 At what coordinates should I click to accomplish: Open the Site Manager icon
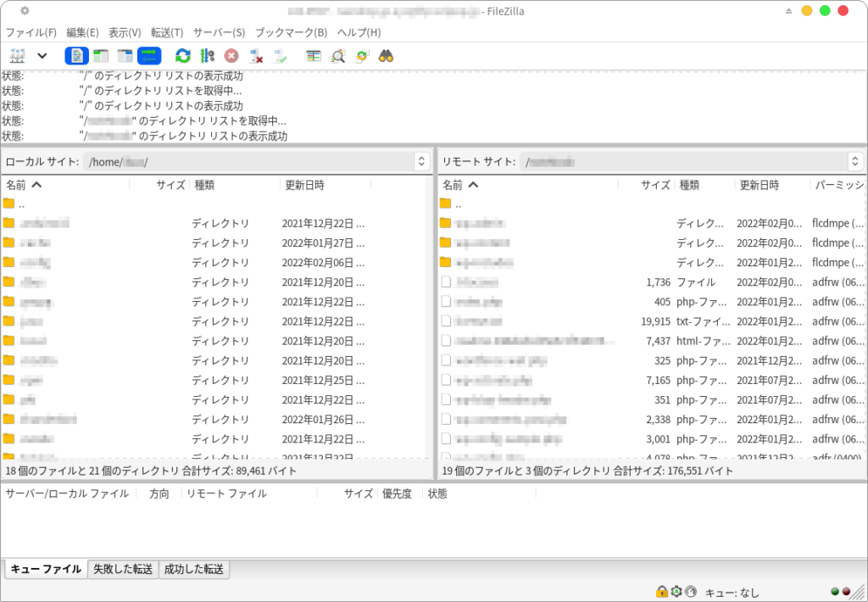click(18, 56)
